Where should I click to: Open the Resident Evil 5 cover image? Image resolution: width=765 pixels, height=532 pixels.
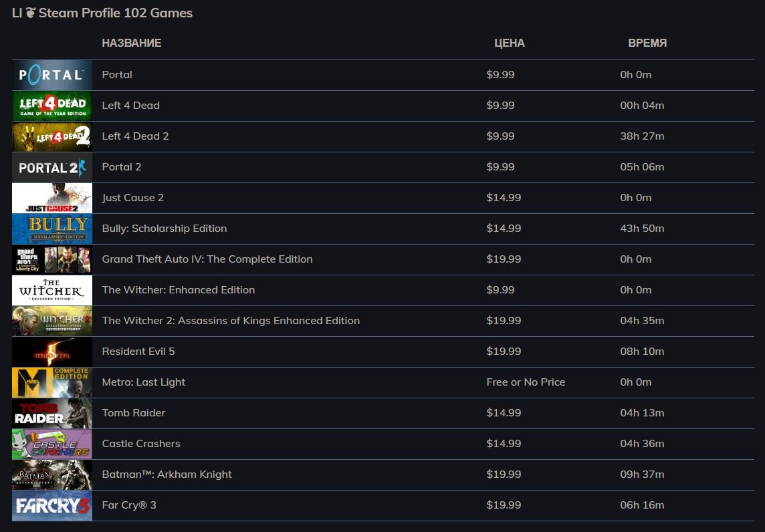52,352
